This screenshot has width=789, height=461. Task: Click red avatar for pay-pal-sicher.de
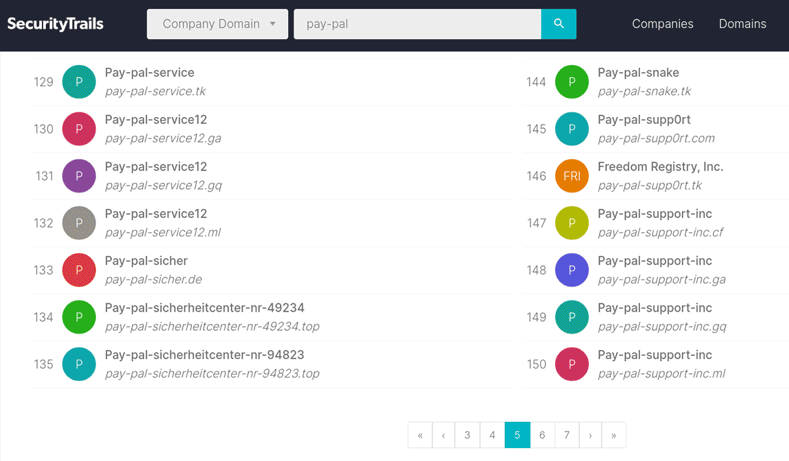[79, 270]
